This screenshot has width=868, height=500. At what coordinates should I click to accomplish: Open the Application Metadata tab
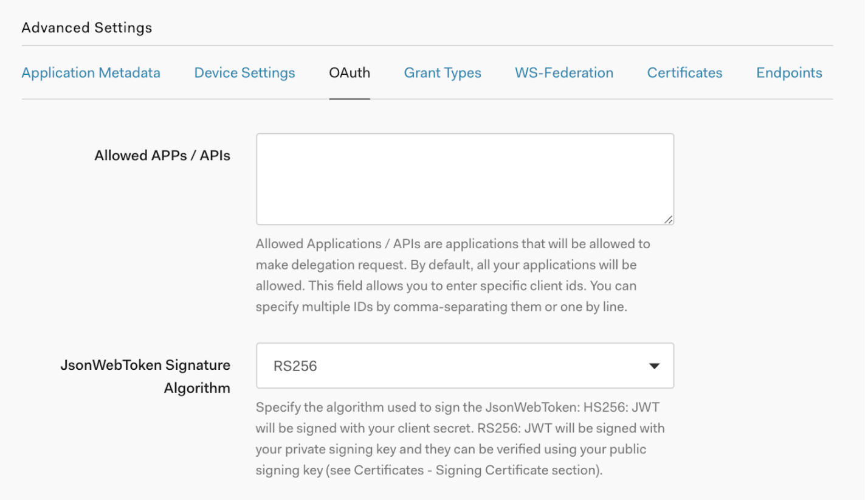click(91, 73)
